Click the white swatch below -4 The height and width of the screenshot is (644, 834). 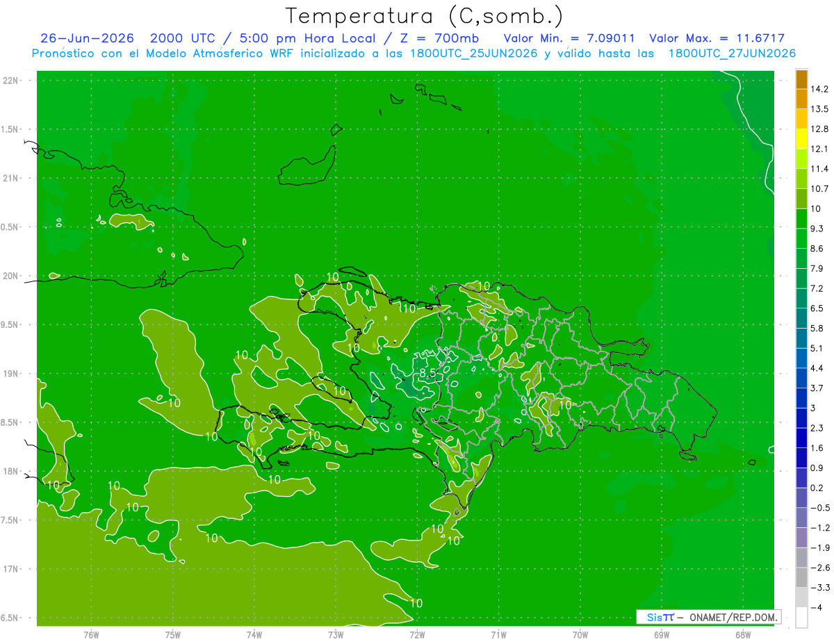pos(801,618)
